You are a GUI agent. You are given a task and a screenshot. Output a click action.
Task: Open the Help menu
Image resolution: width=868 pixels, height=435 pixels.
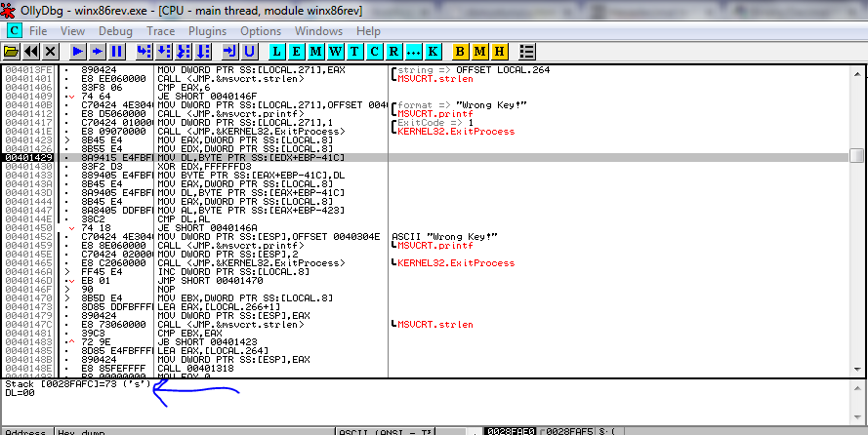(x=369, y=31)
